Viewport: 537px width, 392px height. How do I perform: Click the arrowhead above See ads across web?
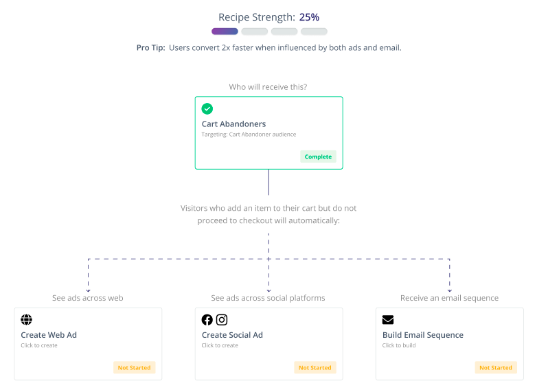click(89, 290)
